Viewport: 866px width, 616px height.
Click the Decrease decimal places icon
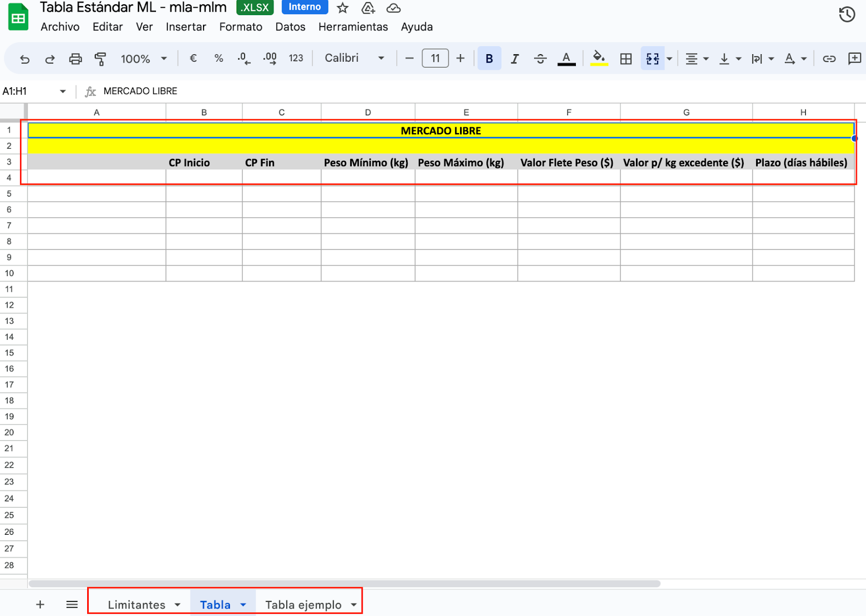point(244,58)
